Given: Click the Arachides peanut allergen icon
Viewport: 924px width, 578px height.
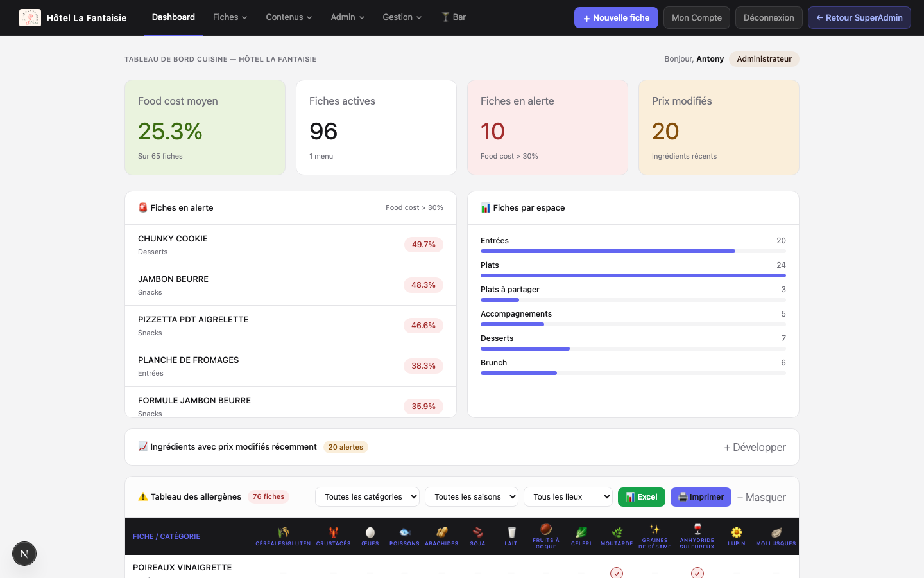Looking at the screenshot, I should tap(441, 532).
